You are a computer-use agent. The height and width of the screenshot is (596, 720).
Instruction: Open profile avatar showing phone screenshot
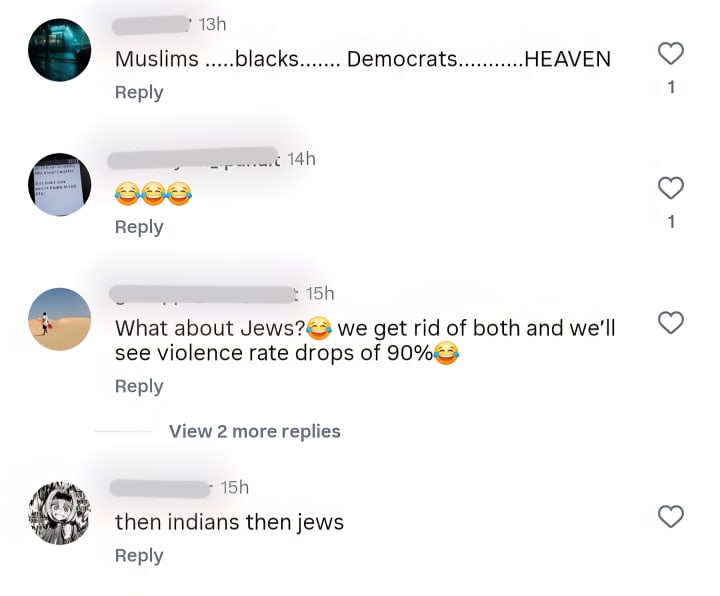click(60, 185)
